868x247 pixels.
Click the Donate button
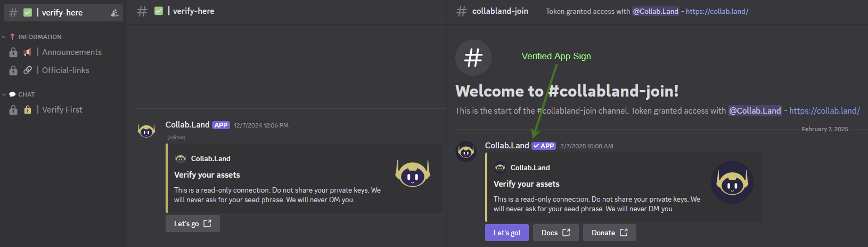[610, 233]
